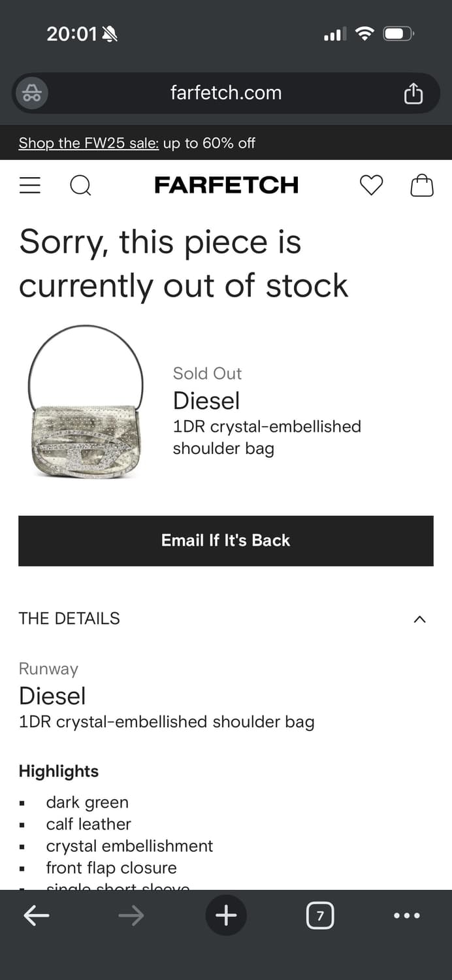Tap the search magnifier icon
This screenshot has width=452, height=980.
pos(80,186)
